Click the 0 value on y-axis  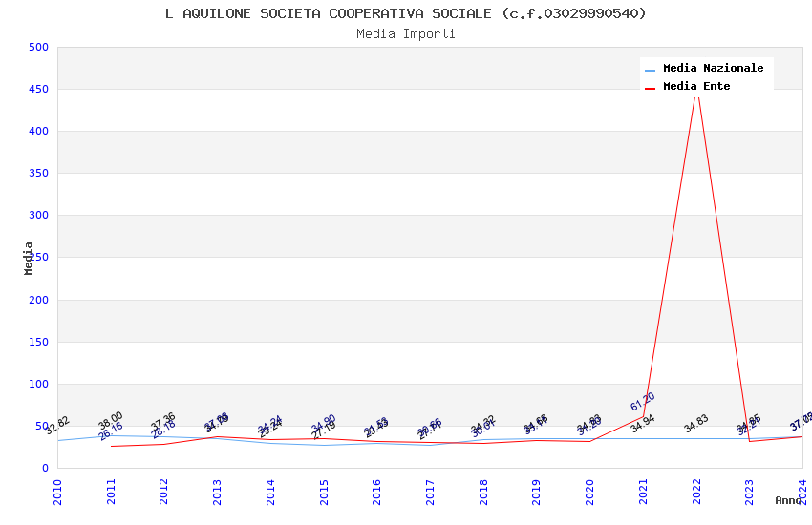coord(46,468)
